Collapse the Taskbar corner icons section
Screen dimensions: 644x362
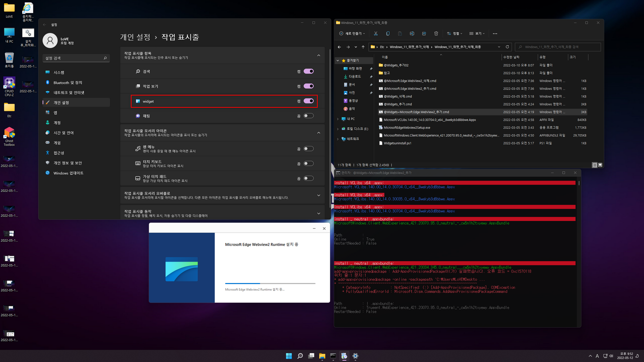319,133
